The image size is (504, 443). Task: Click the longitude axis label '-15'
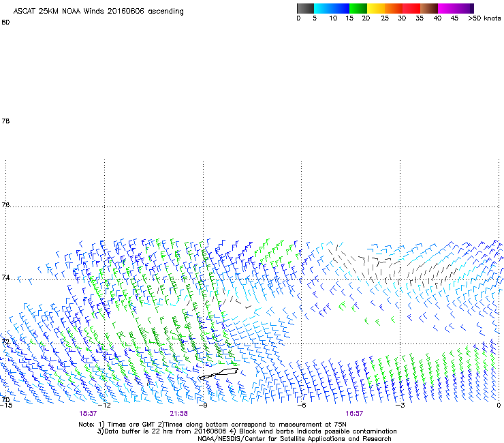(x=6, y=406)
